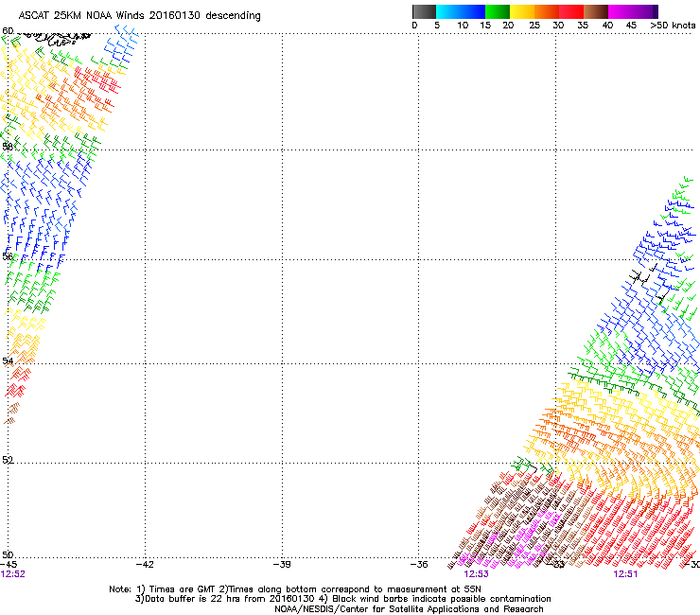
Task: Click the red 30-35 knots color bar segment
Action: [x=571, y=11]
